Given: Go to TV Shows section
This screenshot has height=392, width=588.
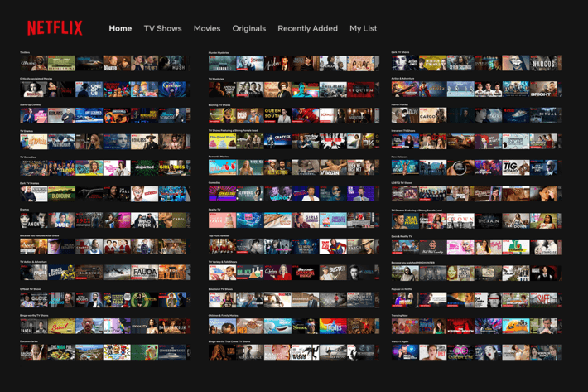Looking at the screenshot, I should (x=163, y=28).
